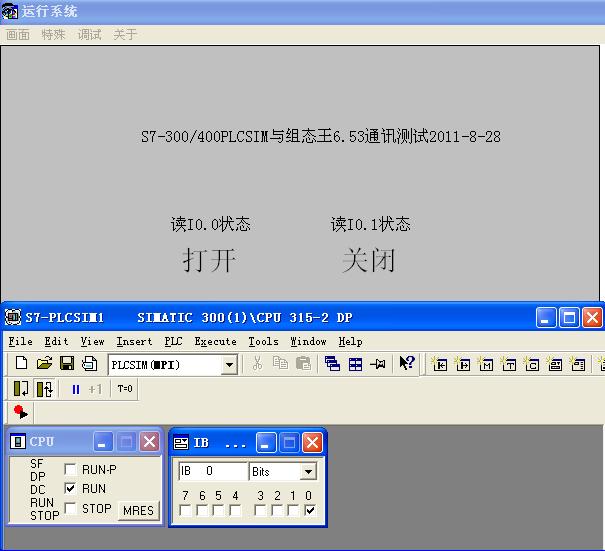This screenshot has height=551, width=605.
Task: Open the Window menu in S7-PLCSIM
Action: point(308,341)
